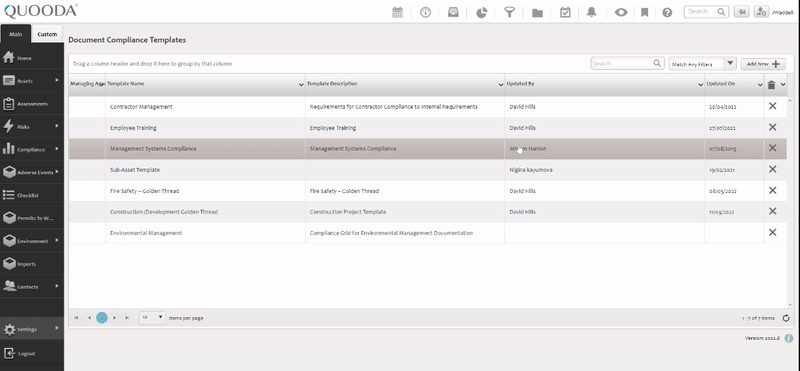This screenshot has width=800, height=371.
Task: Delete the Sub-Asset Template row
Action: (772, 169)
